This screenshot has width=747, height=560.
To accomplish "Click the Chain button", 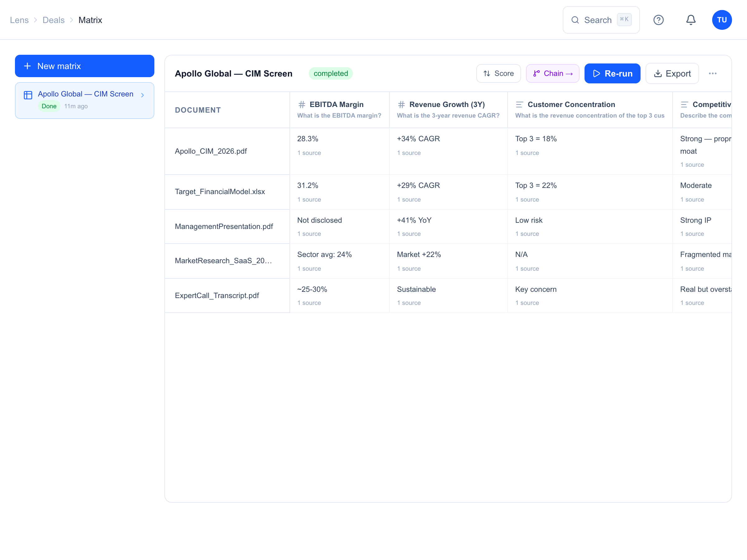I will 552,73.
